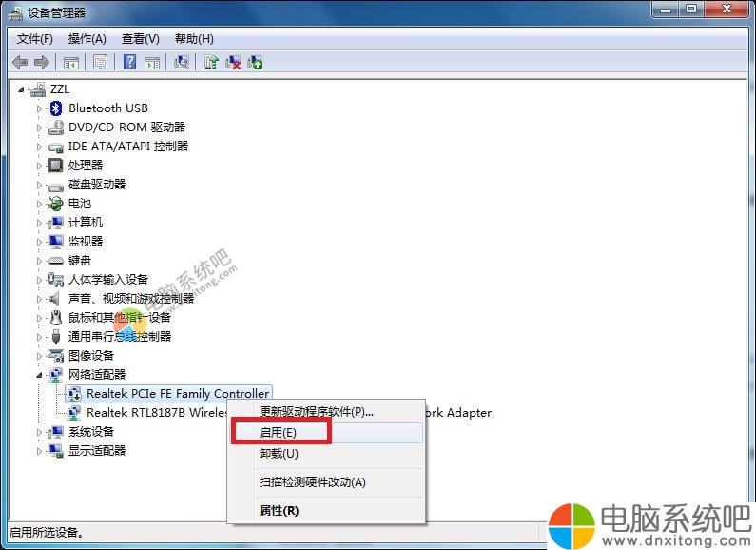
Task: Click the action pane toolbar icon
Action: [152, 62]
